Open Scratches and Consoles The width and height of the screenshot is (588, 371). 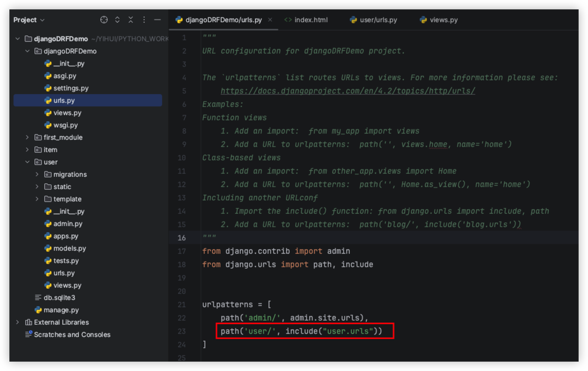pyautogui.click(x=72, y=335)
